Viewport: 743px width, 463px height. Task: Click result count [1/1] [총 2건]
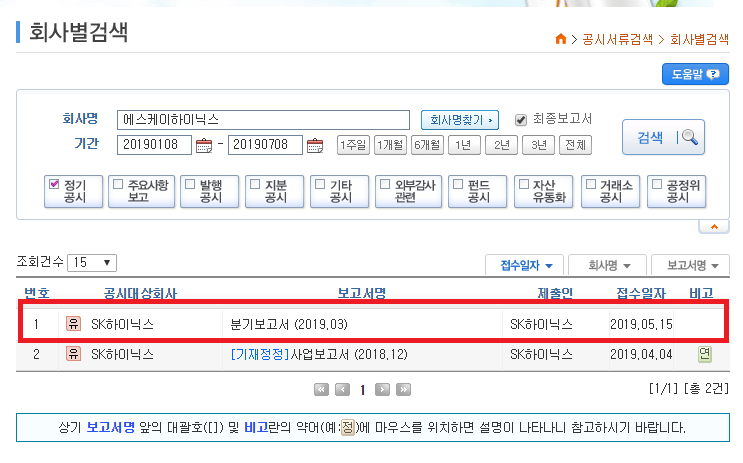(x=689, y=389)
